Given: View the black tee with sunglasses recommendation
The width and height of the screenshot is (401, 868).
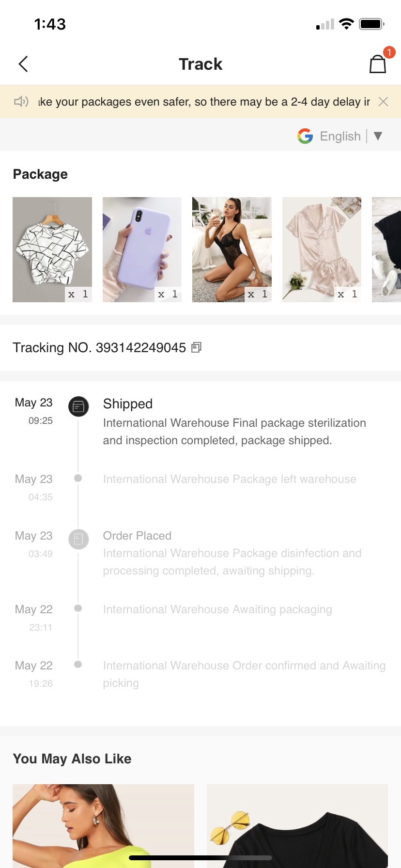Looking at the screenshot, I should tap(297, 826).
